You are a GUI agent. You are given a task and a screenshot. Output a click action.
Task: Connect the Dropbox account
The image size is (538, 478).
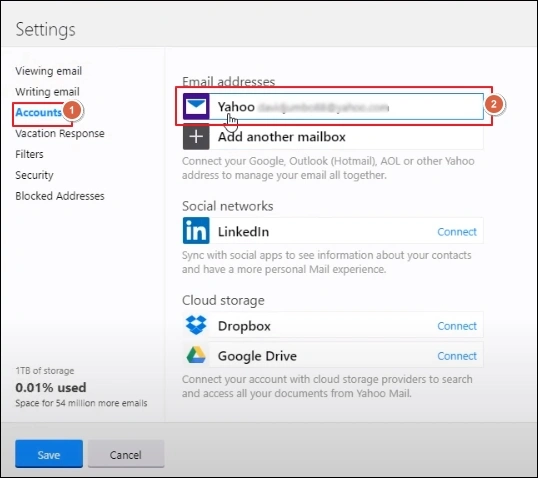pyautogui.click(x=457, y=326)
